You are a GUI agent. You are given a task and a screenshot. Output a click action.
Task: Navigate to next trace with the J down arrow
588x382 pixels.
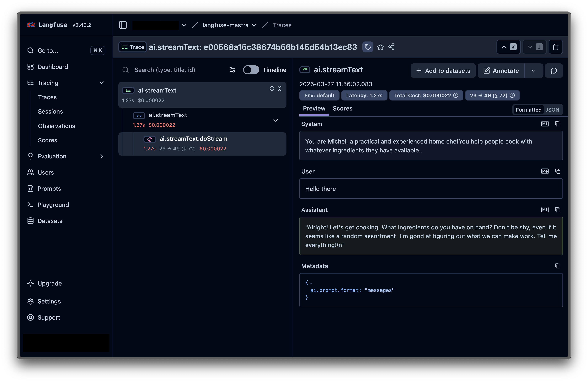pyautogui.click(x=534, y=47)
